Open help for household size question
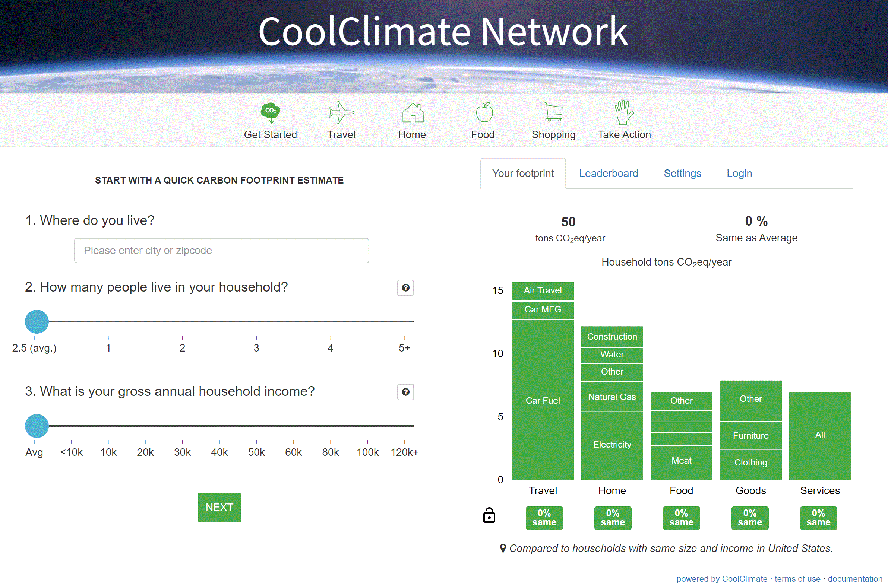Image resolution: width=888 pixels, height=588 pixels. [x=405, y=288]
